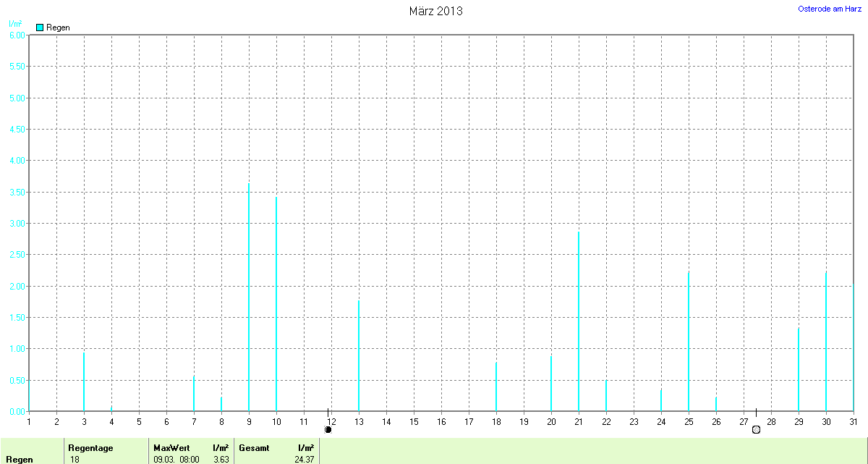The image size is (868, 464).
Task: Select the rain bar on day 10
Action: click(x=276, y=304)
